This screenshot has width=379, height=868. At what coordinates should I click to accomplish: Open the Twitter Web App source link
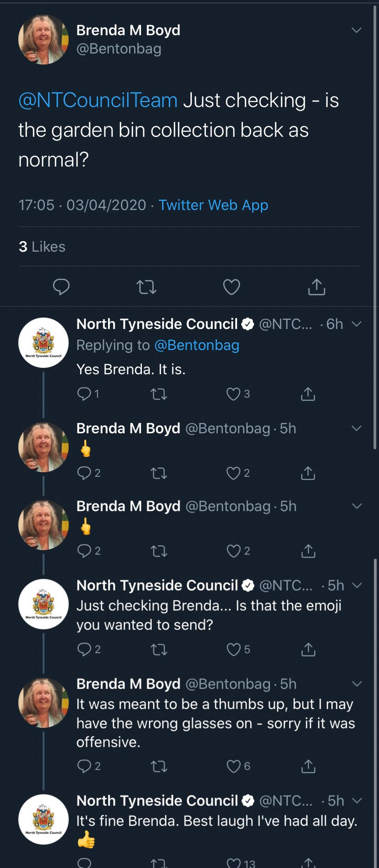tap(213, 205)
